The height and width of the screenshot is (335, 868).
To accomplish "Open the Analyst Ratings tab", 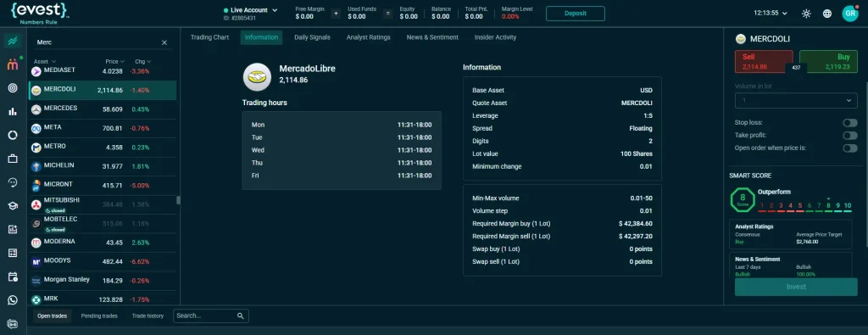I will point(368,37).
